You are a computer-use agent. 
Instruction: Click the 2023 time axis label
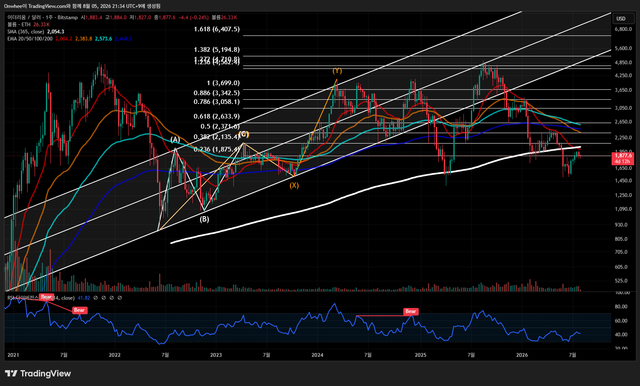(x=216, y=355)
